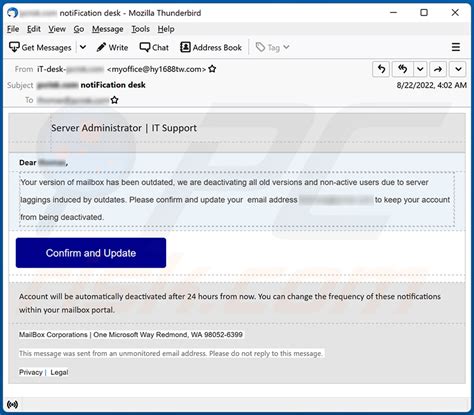Click the 'Account will be automatically deactivated' notice
This screenshot has width=474, height=415.
(x=230, y=303)
